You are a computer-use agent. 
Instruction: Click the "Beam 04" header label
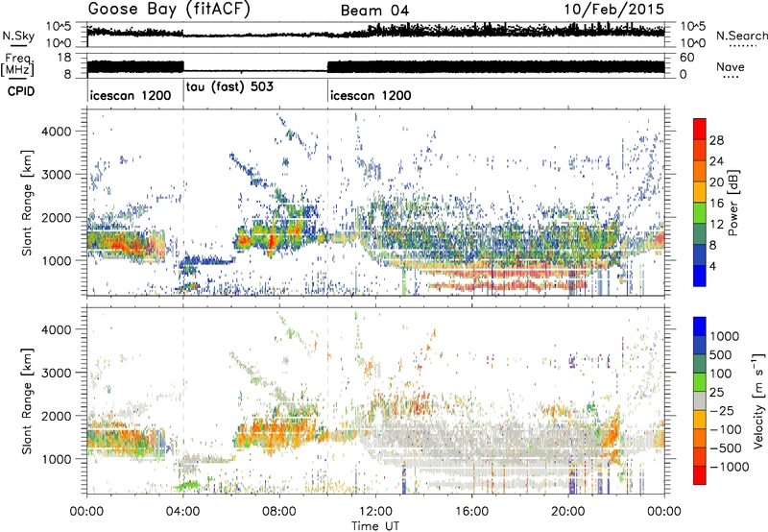pos(374,11)
